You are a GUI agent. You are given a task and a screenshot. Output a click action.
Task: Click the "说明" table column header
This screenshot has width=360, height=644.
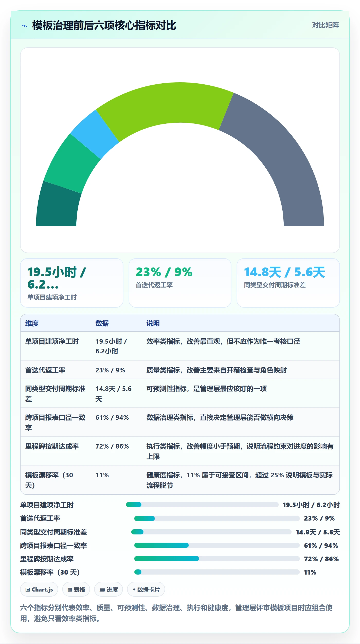point(153,323)
